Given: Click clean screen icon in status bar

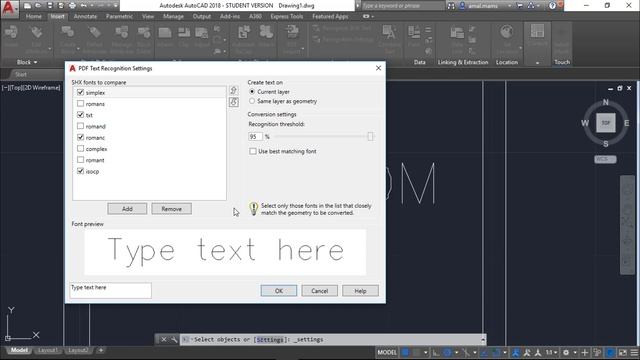Looking at the screenshot, I should click(622, 352).
